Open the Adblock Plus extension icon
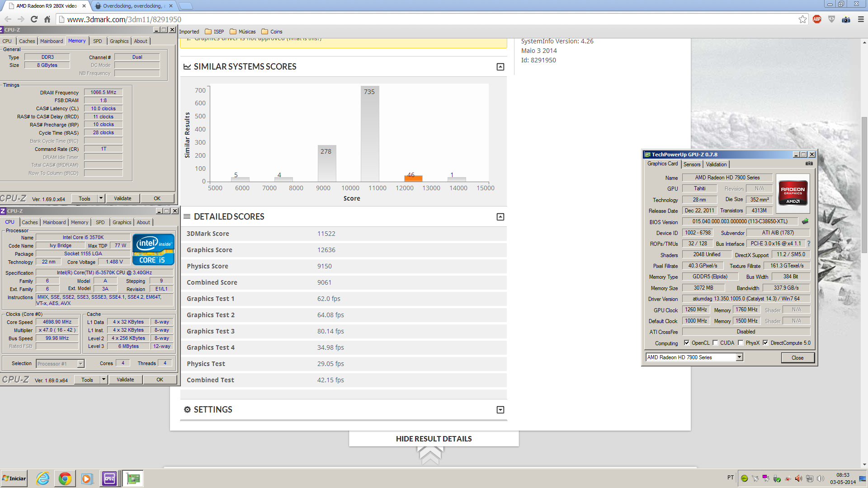Viewport: 868px width, 488px height. pyautogui.click(x=817, y=19)
